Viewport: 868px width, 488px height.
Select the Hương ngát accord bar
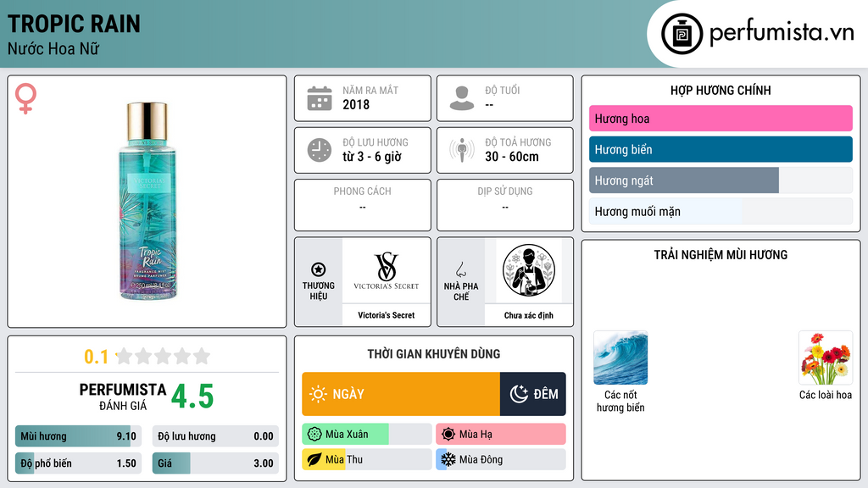coord(721,180)
